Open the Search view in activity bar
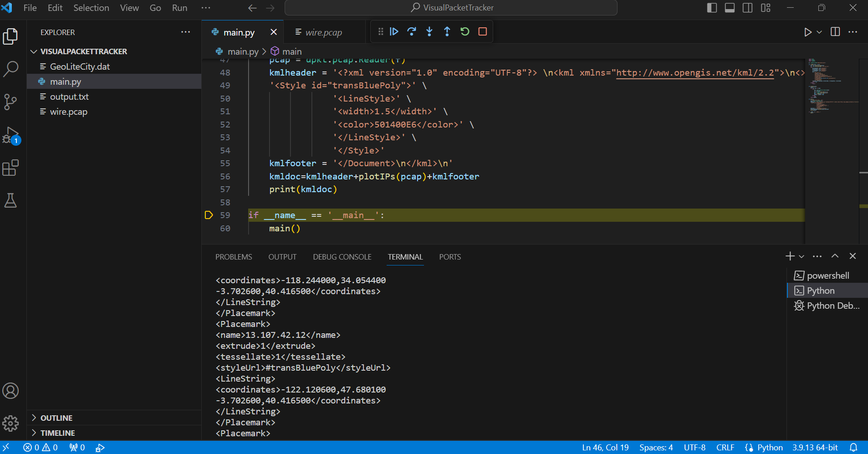 tap(10, 69)
